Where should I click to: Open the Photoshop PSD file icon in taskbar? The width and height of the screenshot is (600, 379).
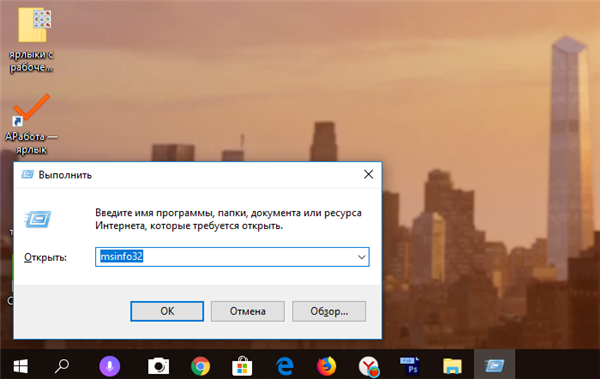[410, 366]
